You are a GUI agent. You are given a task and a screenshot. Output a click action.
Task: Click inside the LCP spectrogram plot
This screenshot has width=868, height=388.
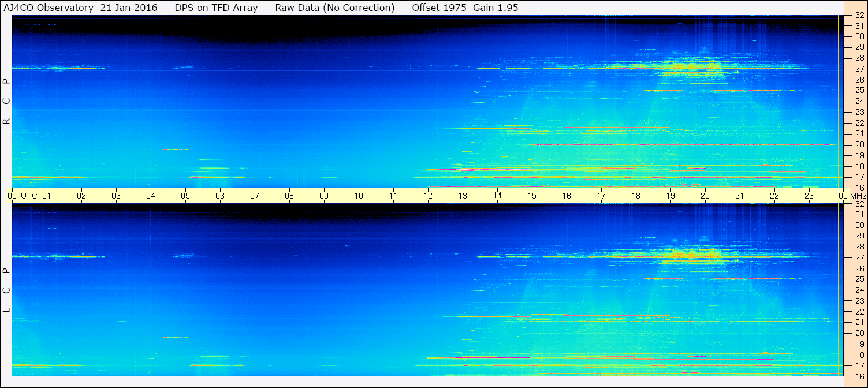pyautogui.click(x=428, y=290)
